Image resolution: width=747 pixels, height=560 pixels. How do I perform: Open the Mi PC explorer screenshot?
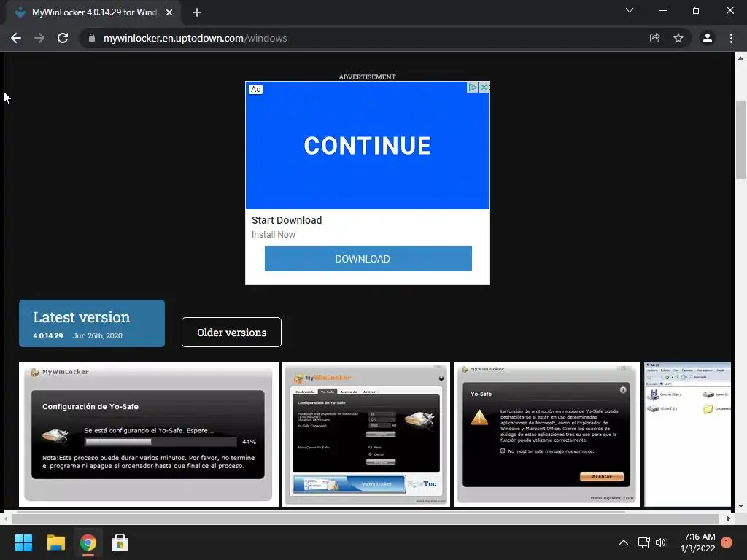pyautogui.click(x=687, y=435)
